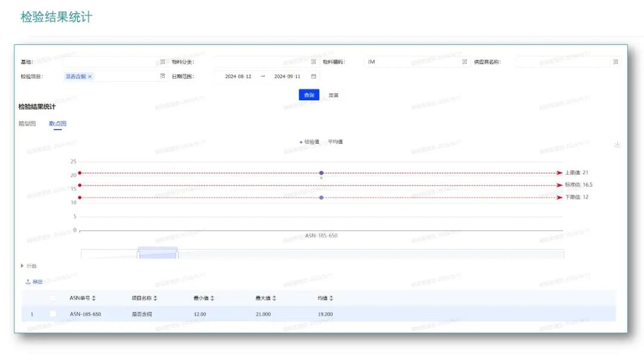Sort table by 均值 column
This screenshot has height=363, width=644.
coord(332,298)
